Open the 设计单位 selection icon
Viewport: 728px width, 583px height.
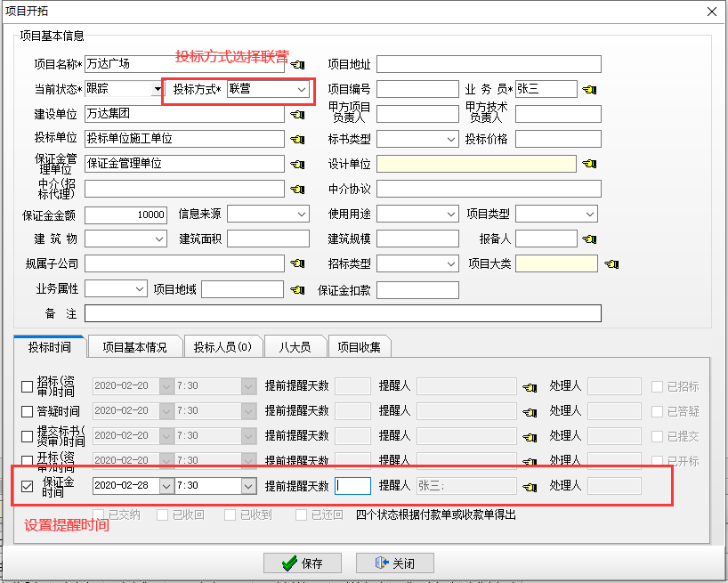(x=589, y=164)
